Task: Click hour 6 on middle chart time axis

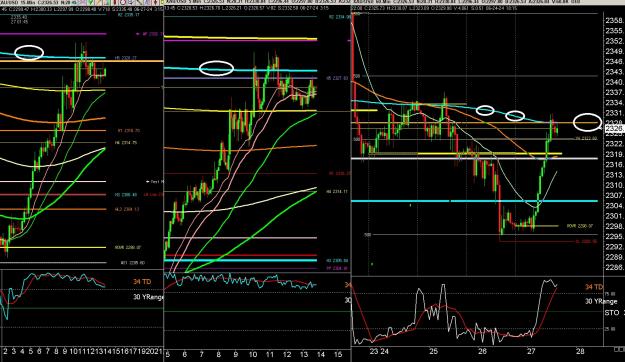Action: point(185,354)
